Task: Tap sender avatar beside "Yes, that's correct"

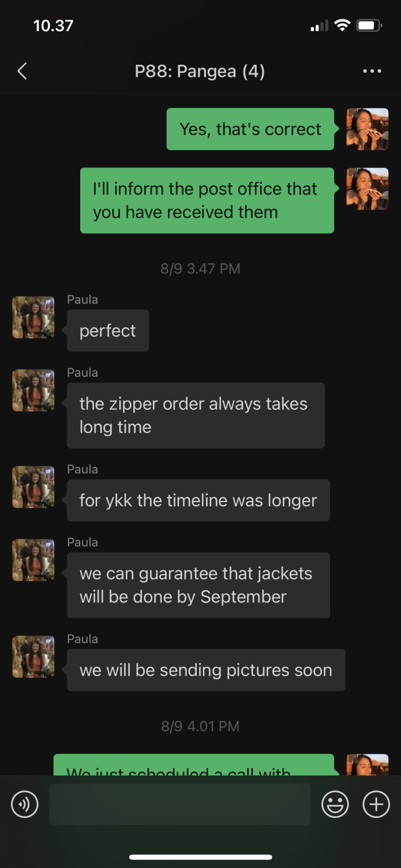Action: point(368,129)
